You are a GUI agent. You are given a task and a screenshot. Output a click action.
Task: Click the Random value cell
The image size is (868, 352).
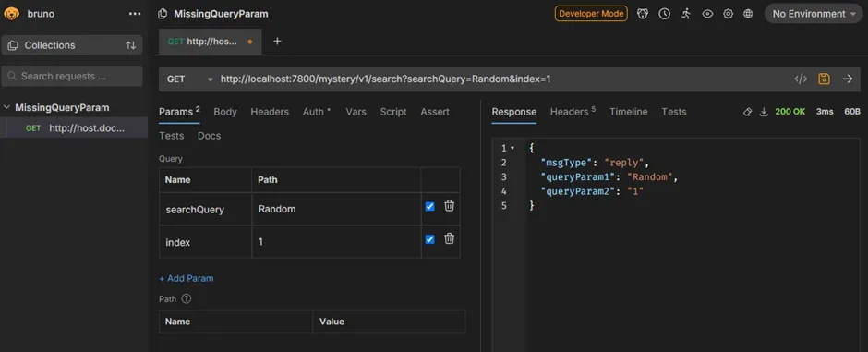(x=336, y=209)
